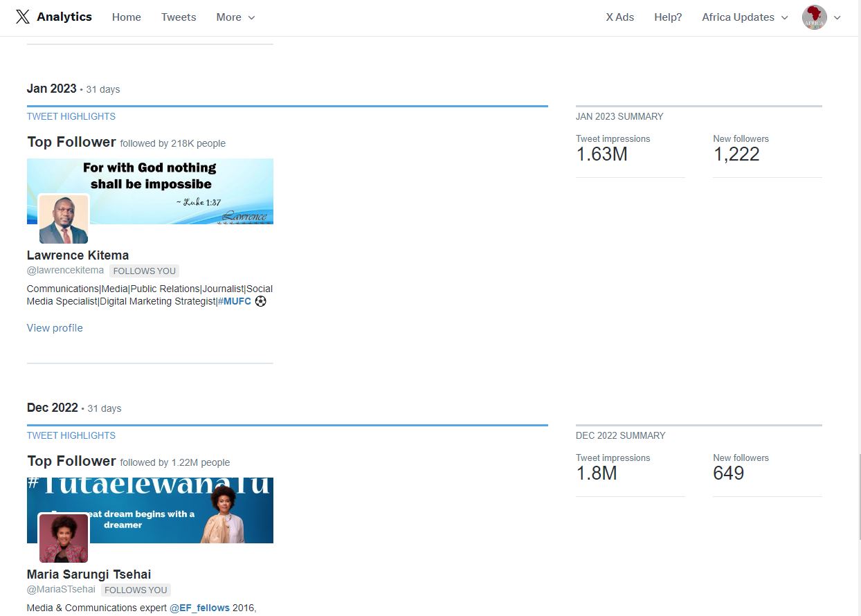Click the @EF_fellows mention link
Viewport: 861px width, 616px height.
pyautogui.click(x=200, y=608)
